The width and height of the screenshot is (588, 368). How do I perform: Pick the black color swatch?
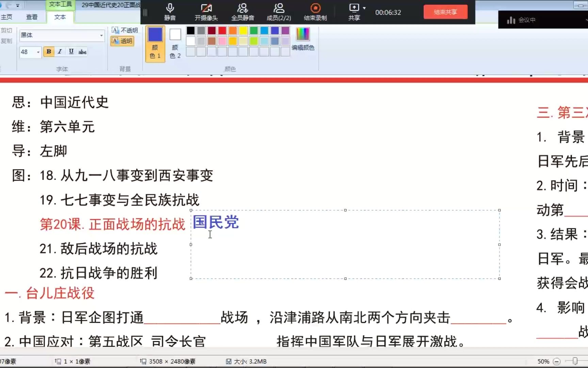pyautogui.click(x=191, y=31)
